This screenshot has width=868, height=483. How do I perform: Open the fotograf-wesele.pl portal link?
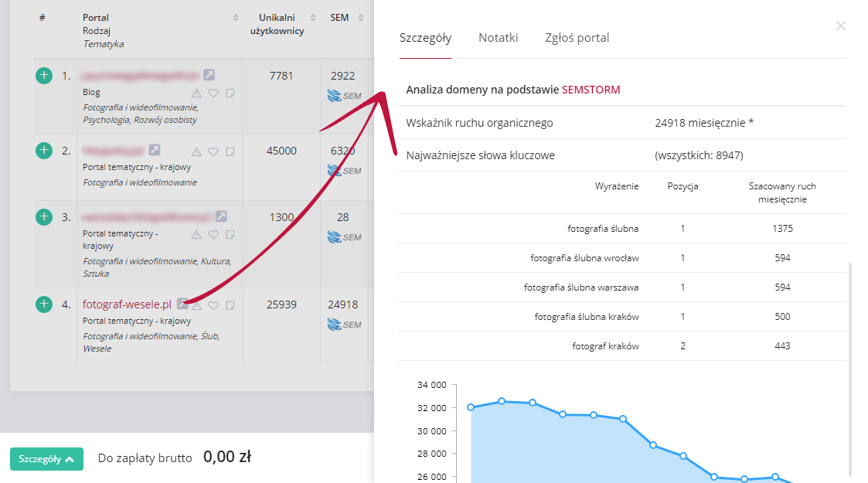pos(127,304)
